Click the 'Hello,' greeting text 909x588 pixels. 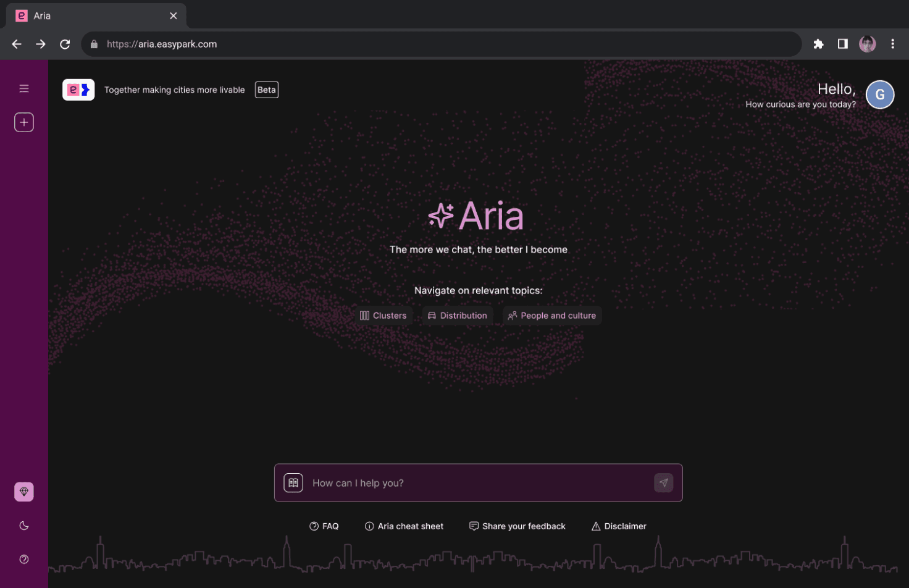(837, 89)
